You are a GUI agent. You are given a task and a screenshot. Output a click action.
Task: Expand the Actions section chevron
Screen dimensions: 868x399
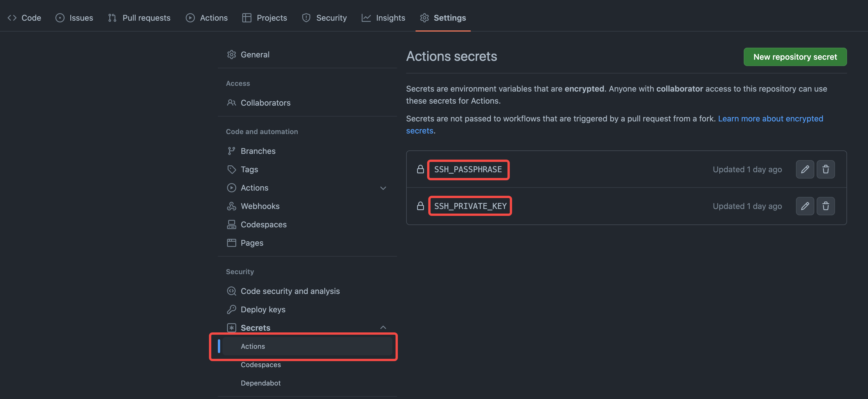pyautogui.click(x=383, y=188)
